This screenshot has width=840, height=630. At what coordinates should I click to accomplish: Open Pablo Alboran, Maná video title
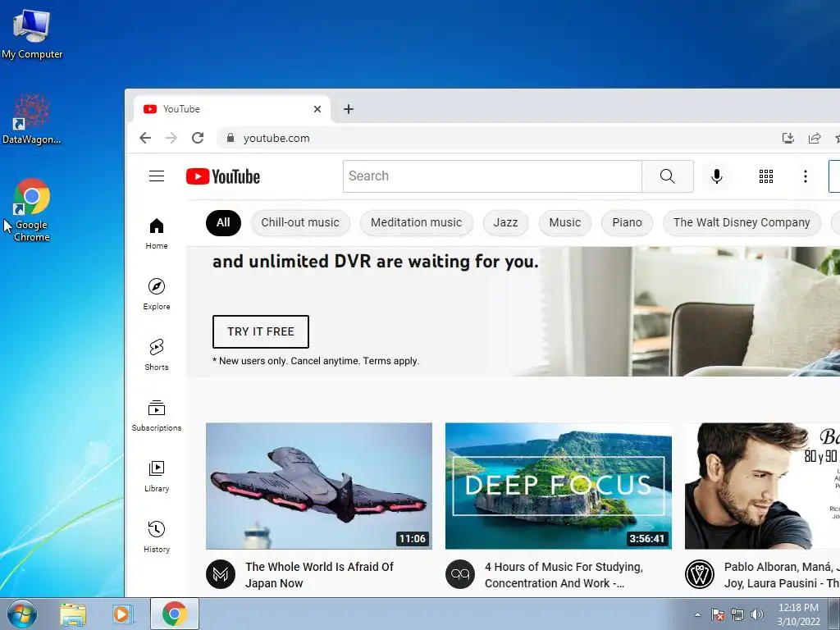coord(782,575)
